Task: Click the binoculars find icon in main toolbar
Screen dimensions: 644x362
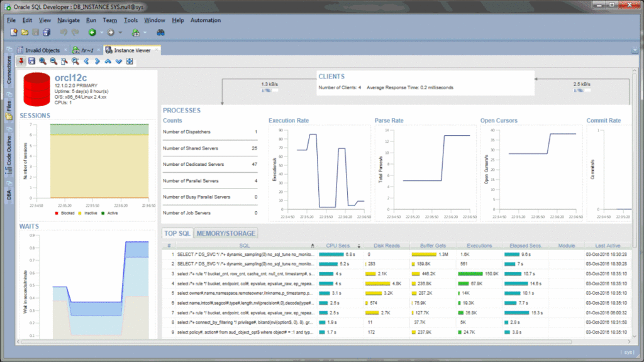Action: (160, 32)
